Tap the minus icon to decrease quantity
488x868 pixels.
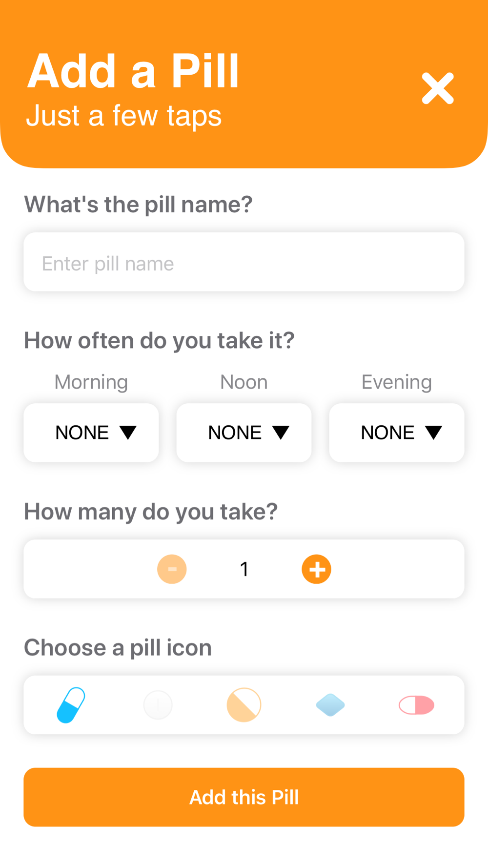click(172, 569)
